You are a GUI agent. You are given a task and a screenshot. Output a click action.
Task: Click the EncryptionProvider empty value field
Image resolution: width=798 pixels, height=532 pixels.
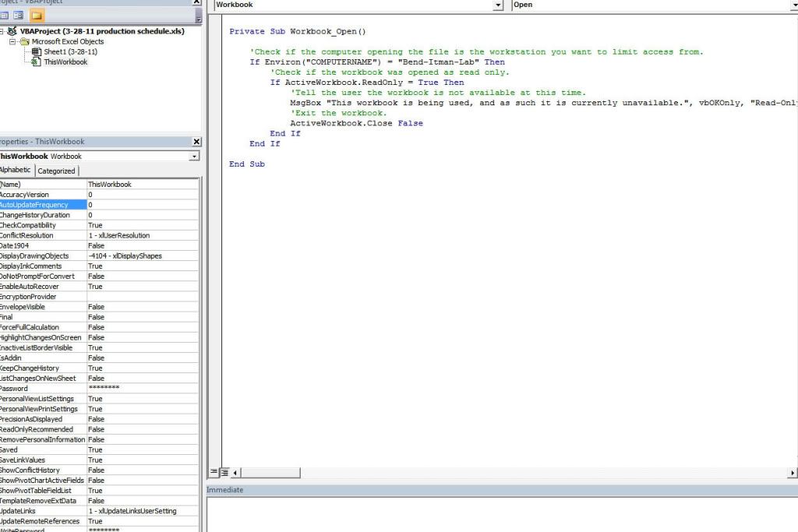pos(143,297)
